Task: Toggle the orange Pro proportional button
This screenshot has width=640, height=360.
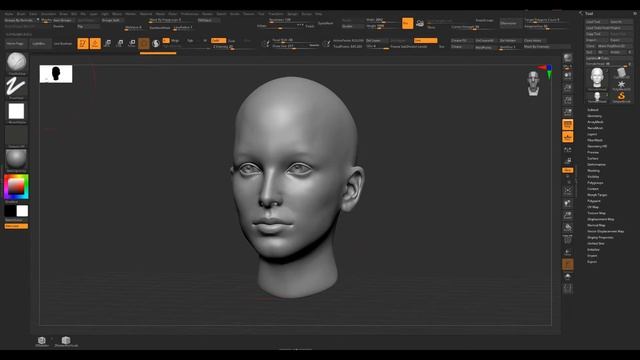Action: coord(407,23)
